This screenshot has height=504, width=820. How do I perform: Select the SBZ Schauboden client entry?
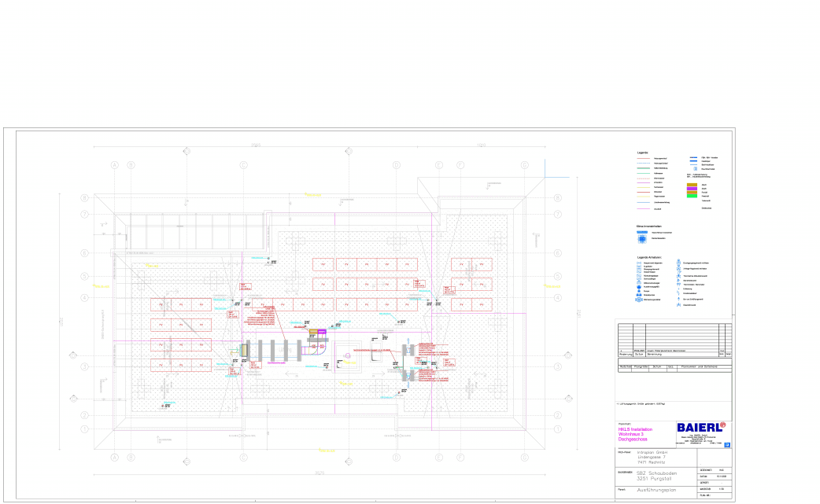655,474
